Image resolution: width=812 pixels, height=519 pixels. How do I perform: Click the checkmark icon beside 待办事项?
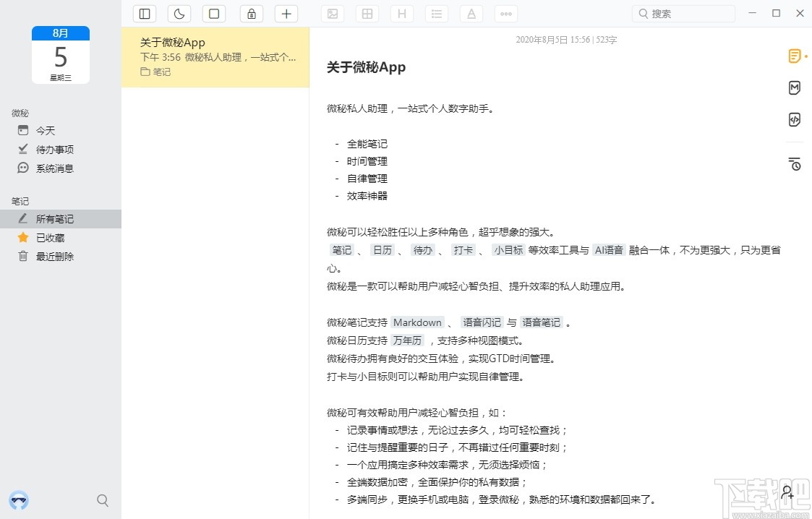pyautogui.click(x=23, y=149)
